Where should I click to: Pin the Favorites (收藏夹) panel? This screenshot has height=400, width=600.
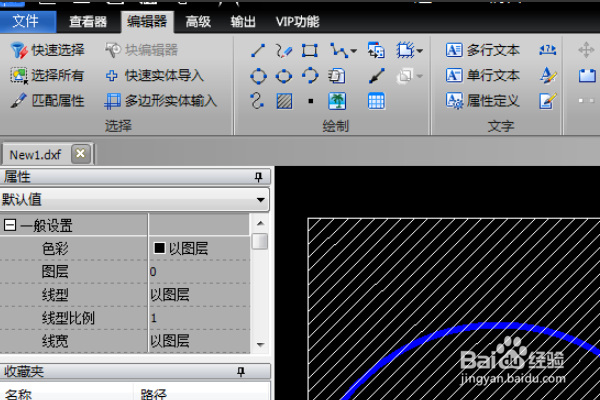click(x=241, y=371)
